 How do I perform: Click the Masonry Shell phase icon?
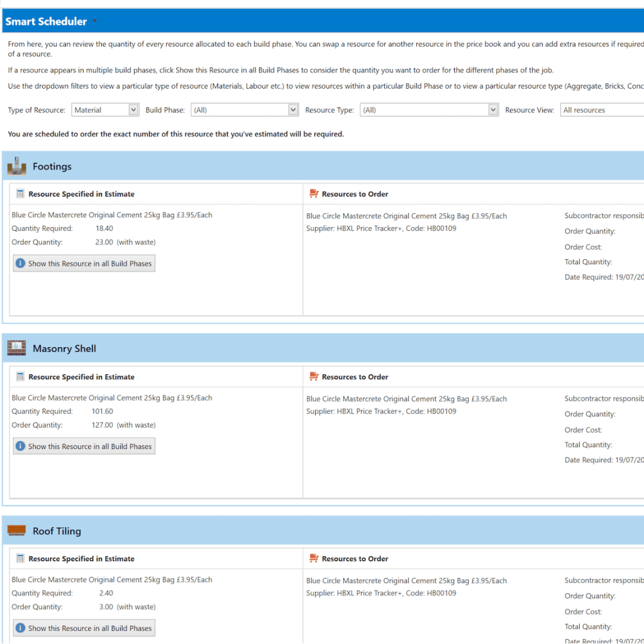(17, 348)
